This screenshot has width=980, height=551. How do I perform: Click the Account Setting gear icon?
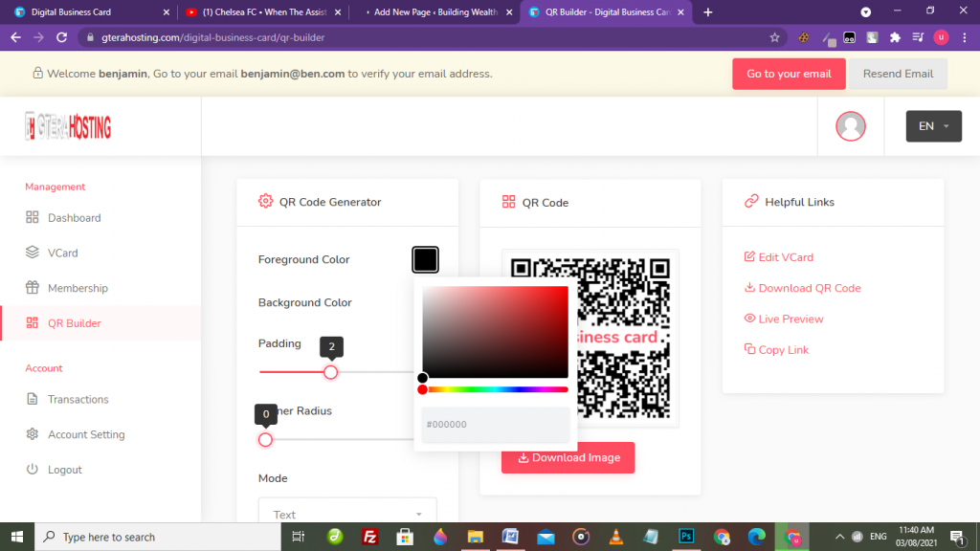coord(32,433)
